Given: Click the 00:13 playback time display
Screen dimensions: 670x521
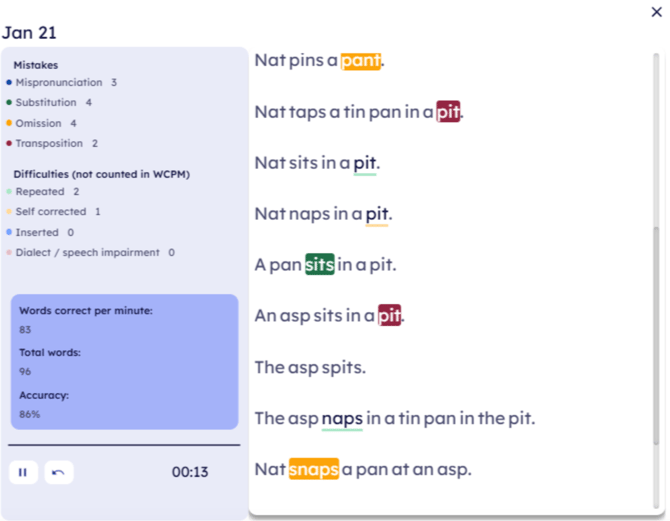Looking at the screenshot, I should [190, 472].
